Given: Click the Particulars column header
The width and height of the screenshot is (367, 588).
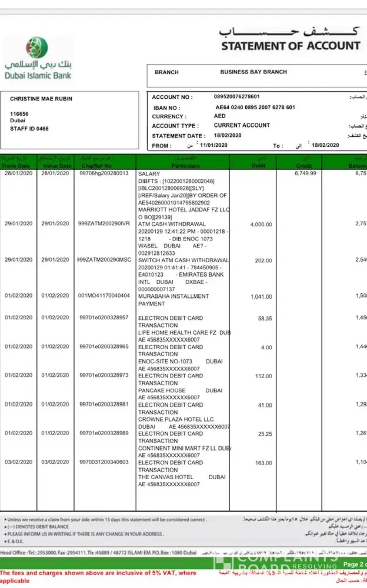Looking at the screenshot, I should [x=185, y=166].
